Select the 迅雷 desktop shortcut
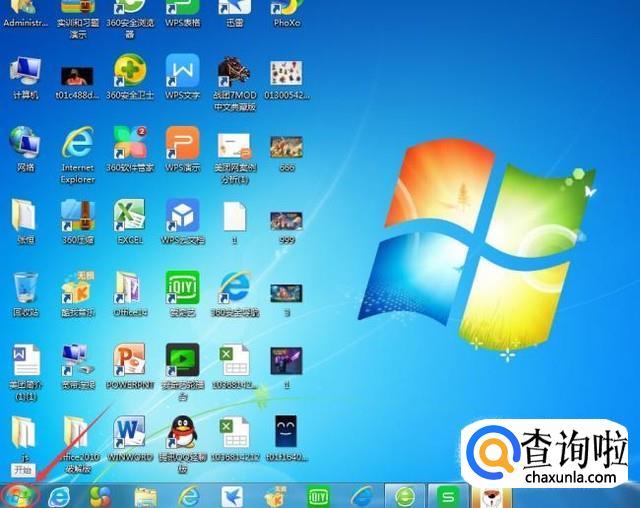Viewport: 640px width, 508px height. coord(235,13)
